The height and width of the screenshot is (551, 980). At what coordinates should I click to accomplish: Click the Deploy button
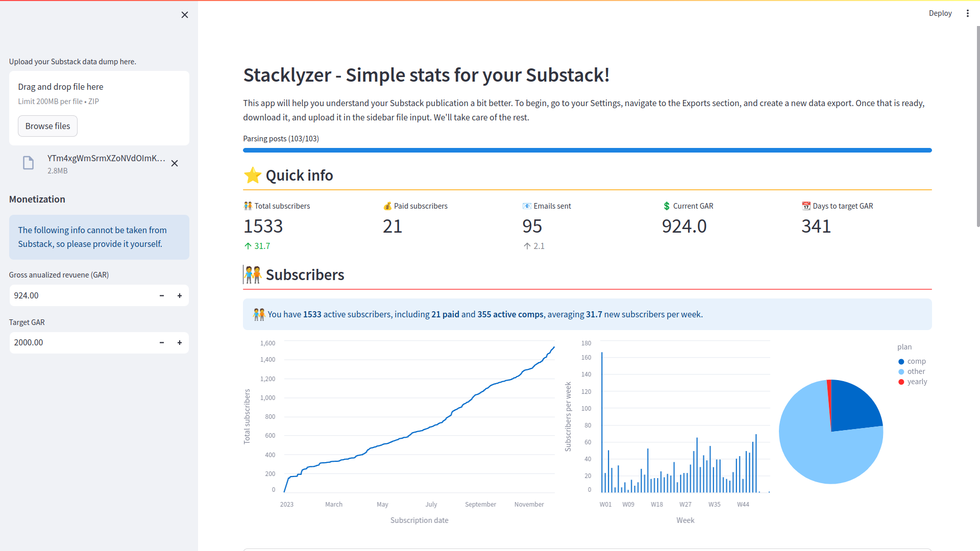click(940, 13)
